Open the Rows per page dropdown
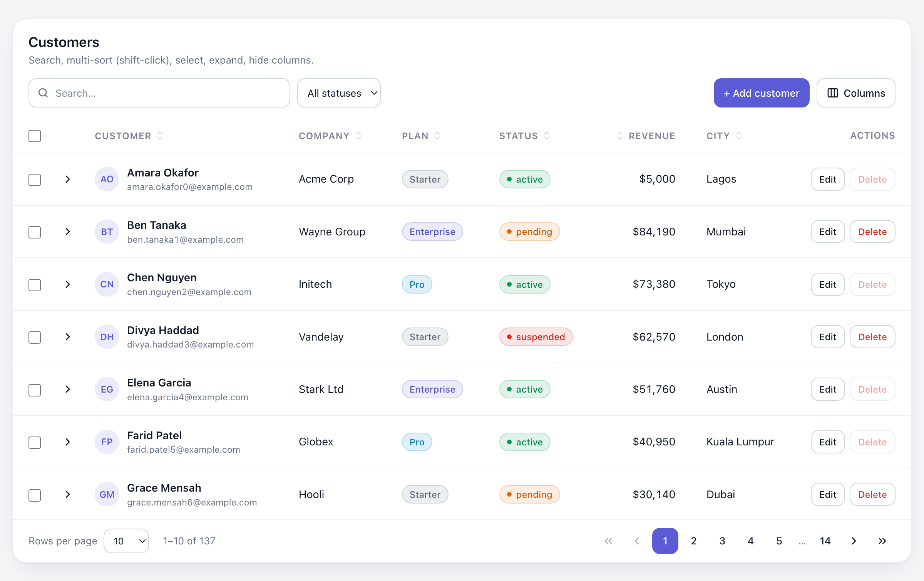 (126, 541)
